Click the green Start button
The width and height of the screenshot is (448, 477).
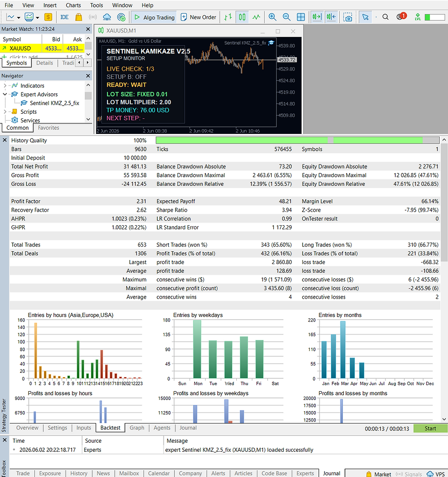(x=430, y=428)
